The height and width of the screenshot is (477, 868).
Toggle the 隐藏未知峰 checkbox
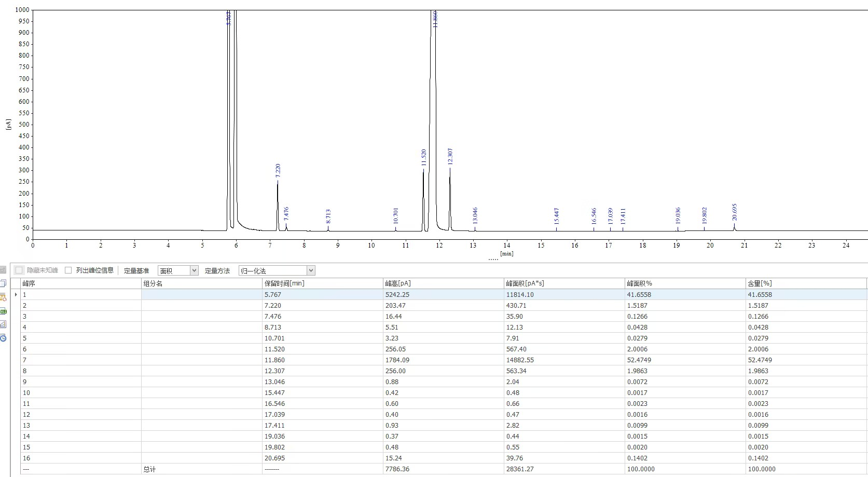(x=19, y=270)
